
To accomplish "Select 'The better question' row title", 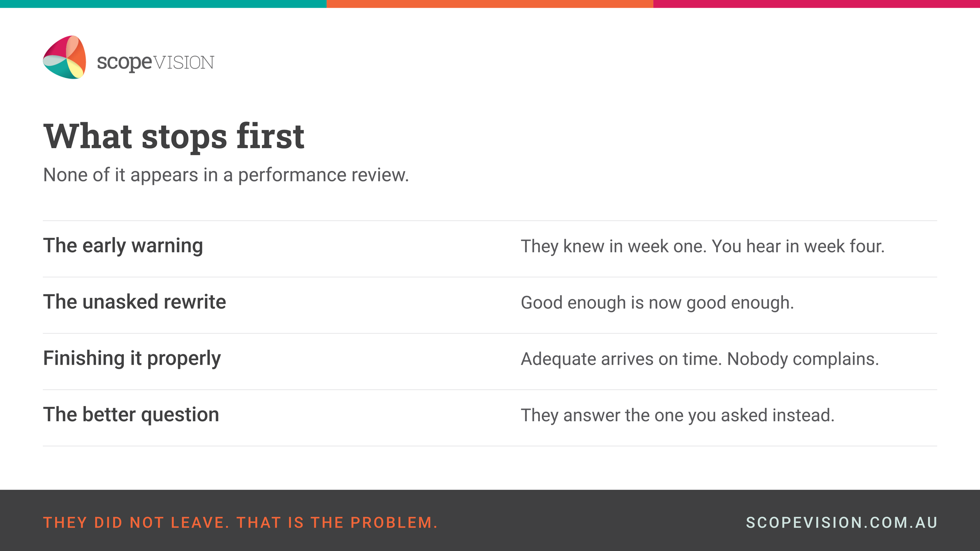I will 131,415.
